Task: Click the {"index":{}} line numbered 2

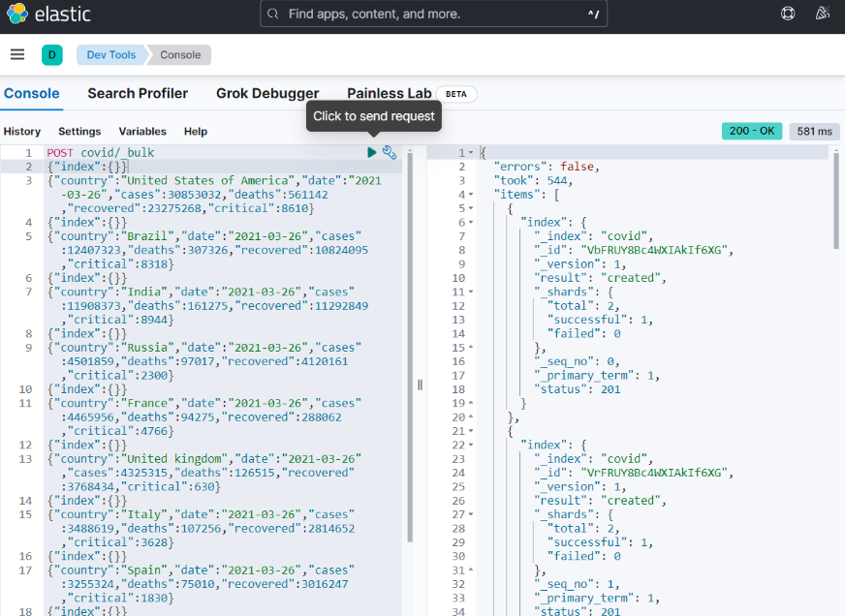Action: pos(87,167)
